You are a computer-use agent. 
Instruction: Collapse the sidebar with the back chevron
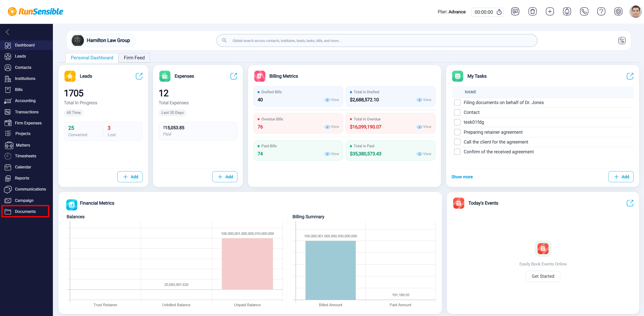point(8,32)
